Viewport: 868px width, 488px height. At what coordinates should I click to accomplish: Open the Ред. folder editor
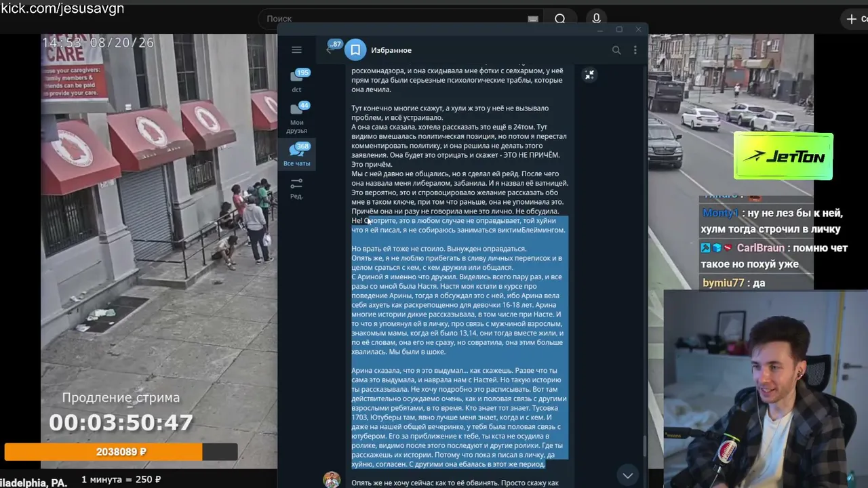point(296,188)
